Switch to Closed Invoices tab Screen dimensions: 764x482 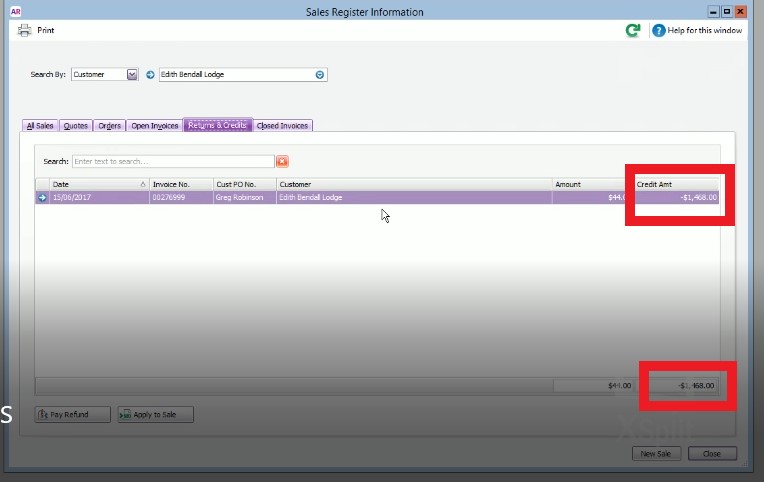click(x=282, y=126)
